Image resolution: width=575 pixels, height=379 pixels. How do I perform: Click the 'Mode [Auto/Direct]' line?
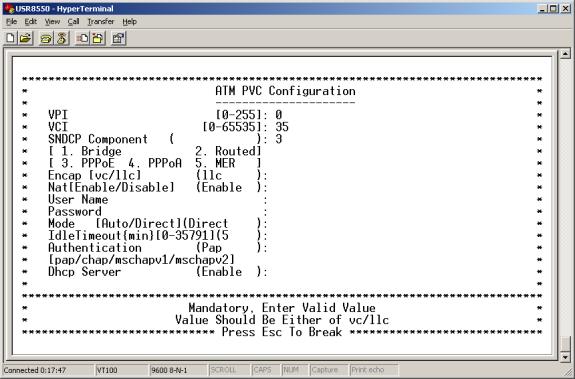(158, 224)
